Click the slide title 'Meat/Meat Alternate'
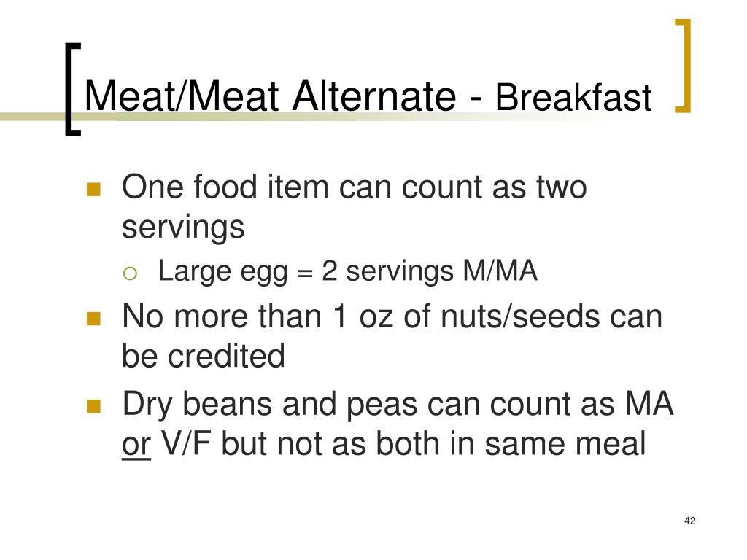747x560 pixels. tap(270, 97)
